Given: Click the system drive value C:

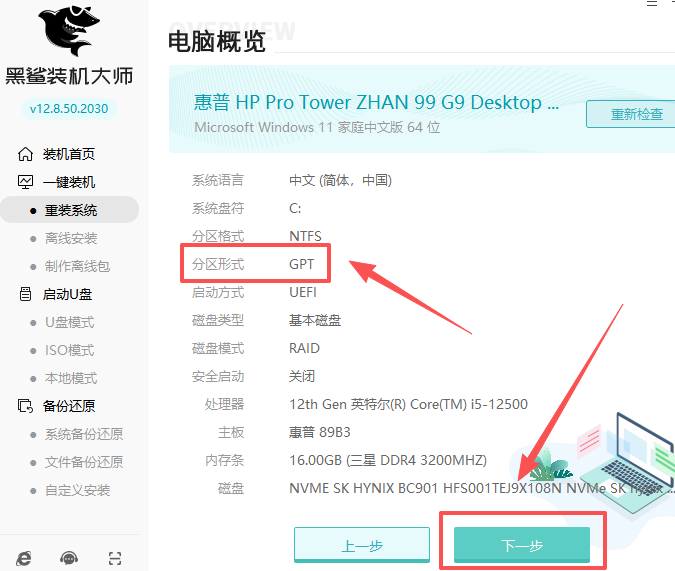Looking at the screenshot, I should pyautogui.click(x=295, y=208).
